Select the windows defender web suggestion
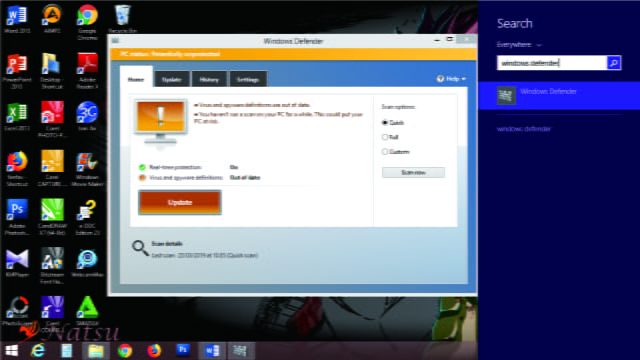640x360 pixels. tap(524, 129)
